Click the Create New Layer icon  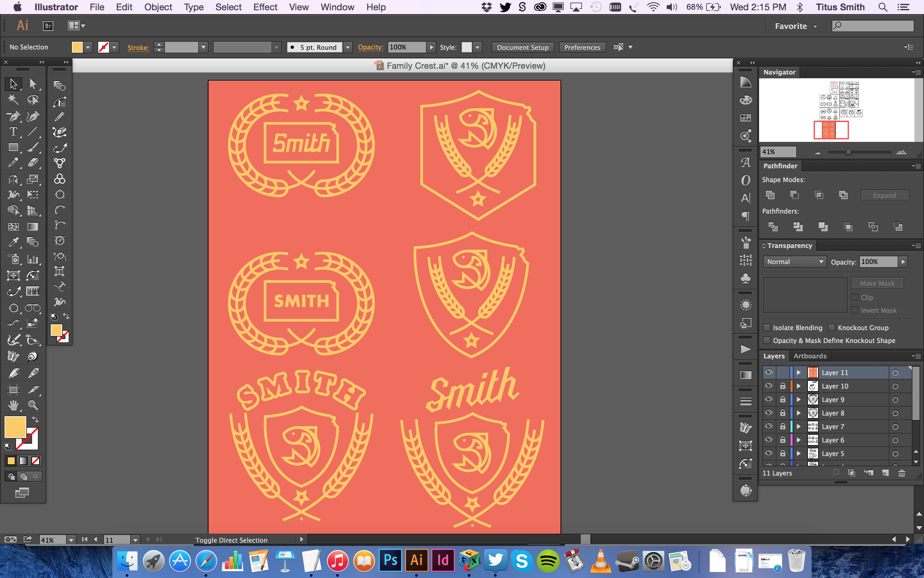coord(885,473)
